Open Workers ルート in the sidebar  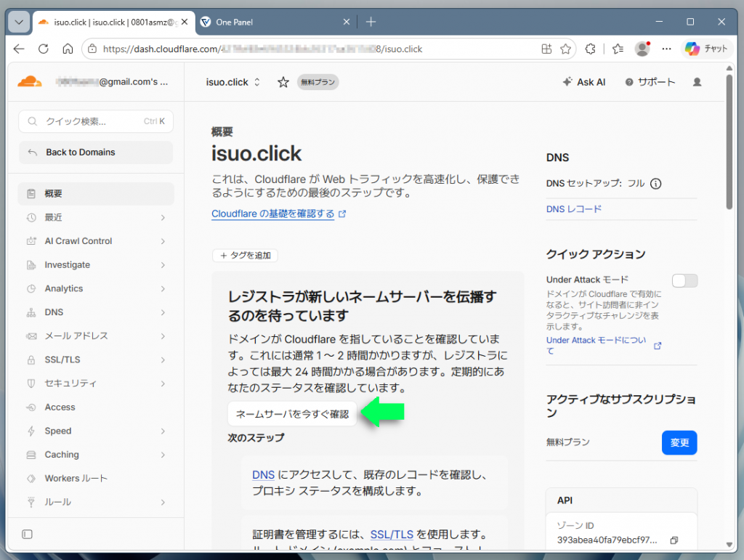pos(96,478)
